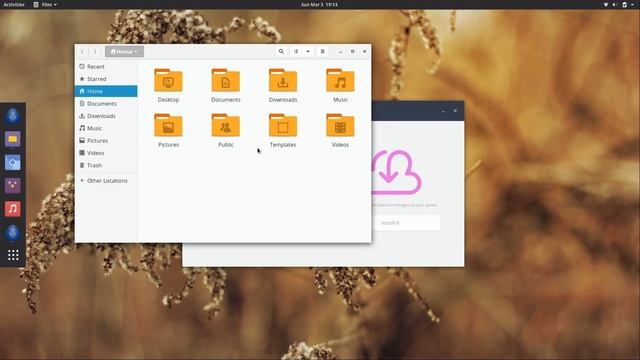Launch the first blue dock application
640x360 pixels.
pyautogui.click(x=13, y=116)
